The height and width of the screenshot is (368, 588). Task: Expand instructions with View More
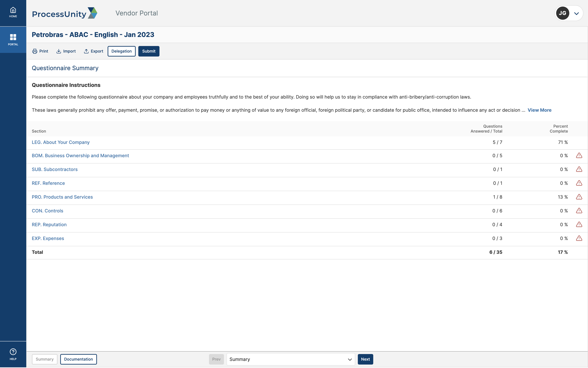[x=539, y=110]
